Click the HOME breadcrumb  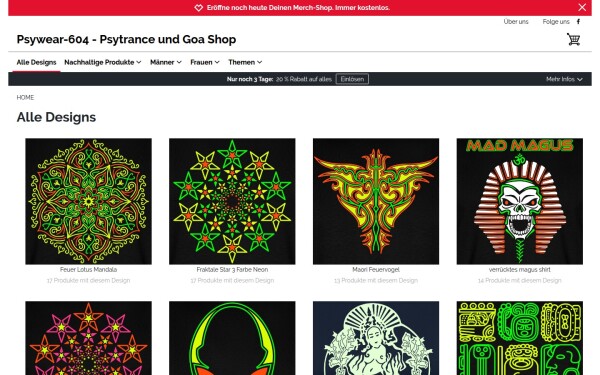click(25, 98)
